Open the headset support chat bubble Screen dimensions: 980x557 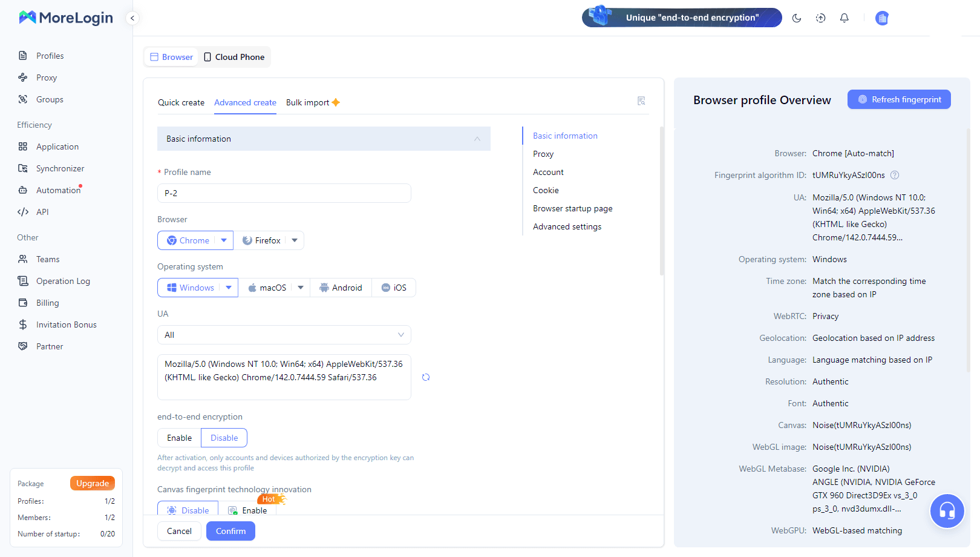point(947,510)
